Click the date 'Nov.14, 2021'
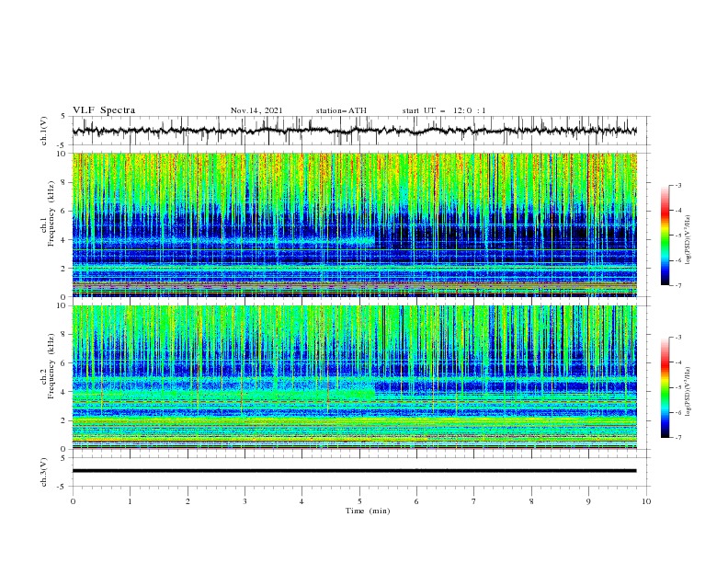This screenshot has height=563, width=728. 256,110
